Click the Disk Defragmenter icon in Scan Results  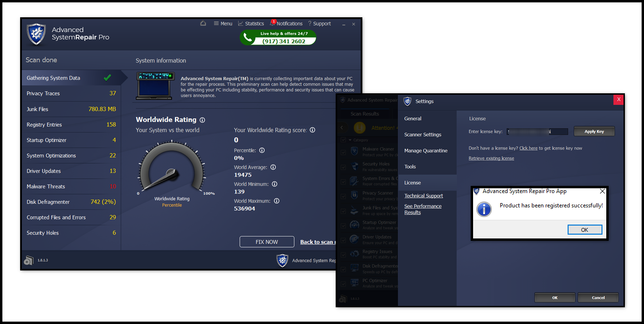(x=354, y=269)
